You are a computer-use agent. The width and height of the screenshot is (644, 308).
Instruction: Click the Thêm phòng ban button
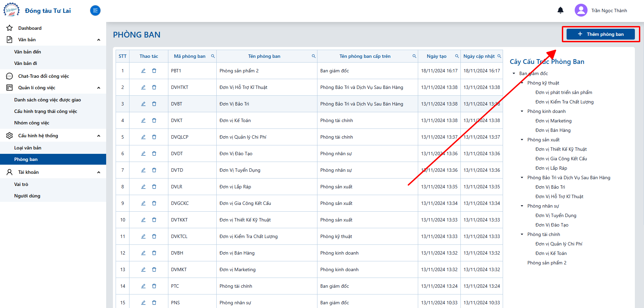(600, 34)
